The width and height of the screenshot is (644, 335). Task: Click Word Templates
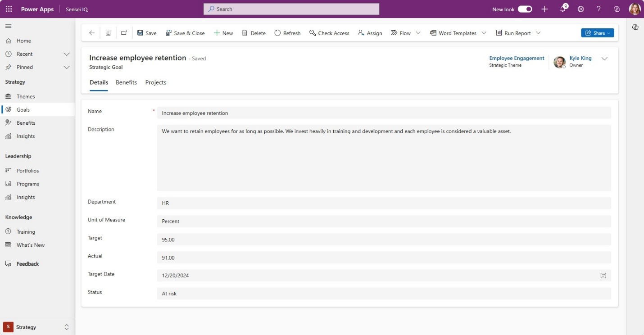[x=453, y=33]
